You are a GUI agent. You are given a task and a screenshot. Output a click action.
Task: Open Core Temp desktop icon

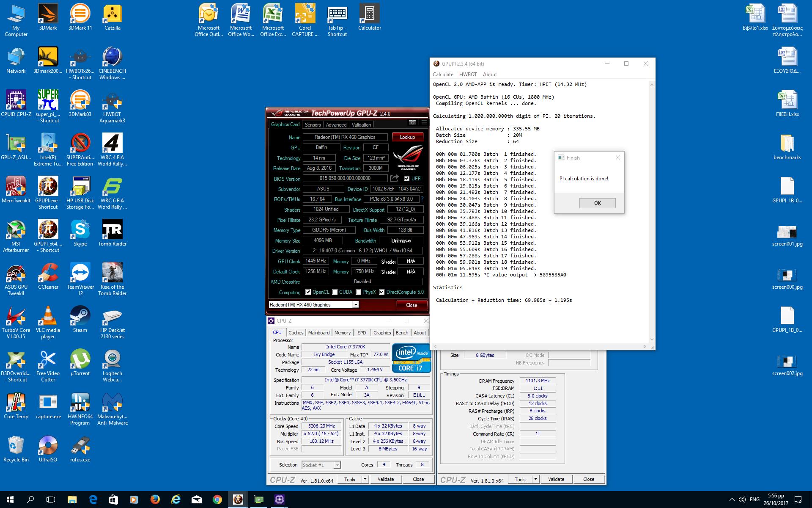(16, 406)
